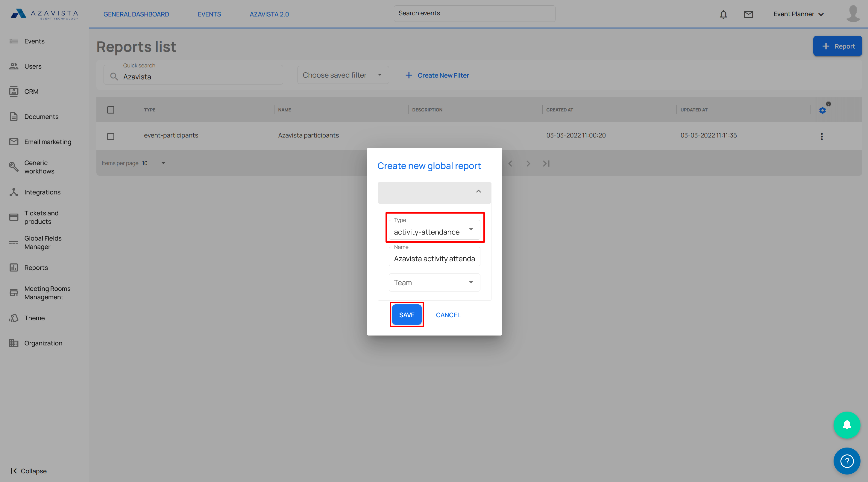The image size is (868, 482).
Task: Click the Documents sidebar icon
Action: [x=13, y=117]
